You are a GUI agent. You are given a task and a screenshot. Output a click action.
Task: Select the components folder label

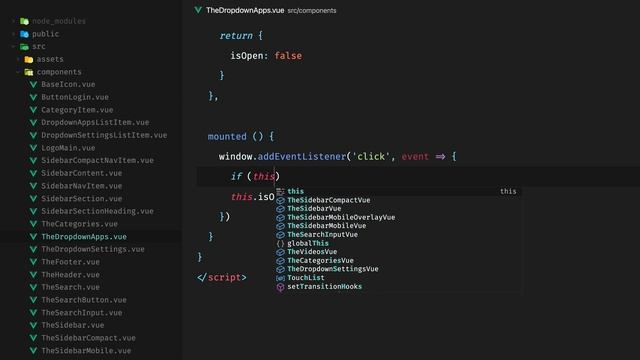(59, 72)
